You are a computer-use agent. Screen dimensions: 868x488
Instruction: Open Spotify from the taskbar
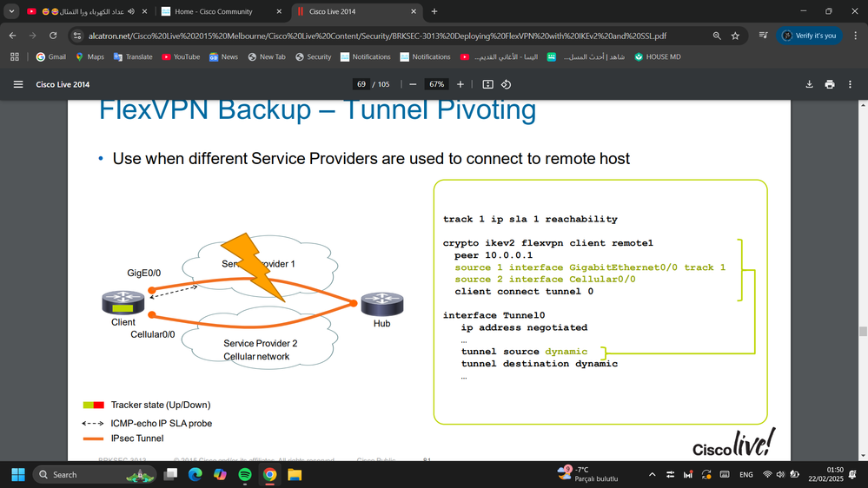245,475
